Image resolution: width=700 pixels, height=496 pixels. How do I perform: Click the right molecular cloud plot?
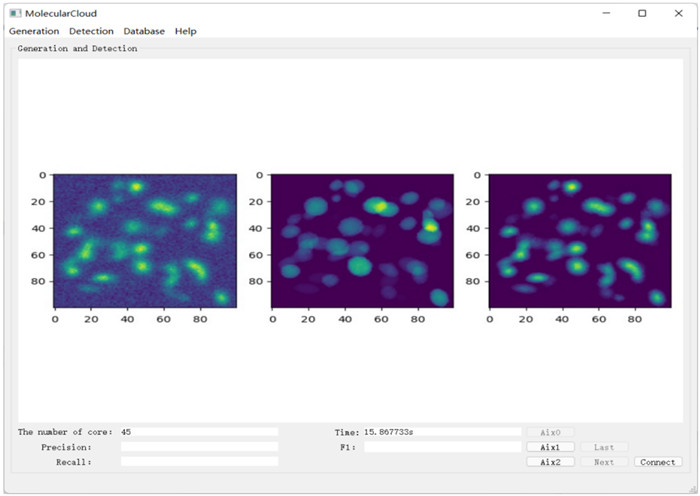click(x=575, y=240)
